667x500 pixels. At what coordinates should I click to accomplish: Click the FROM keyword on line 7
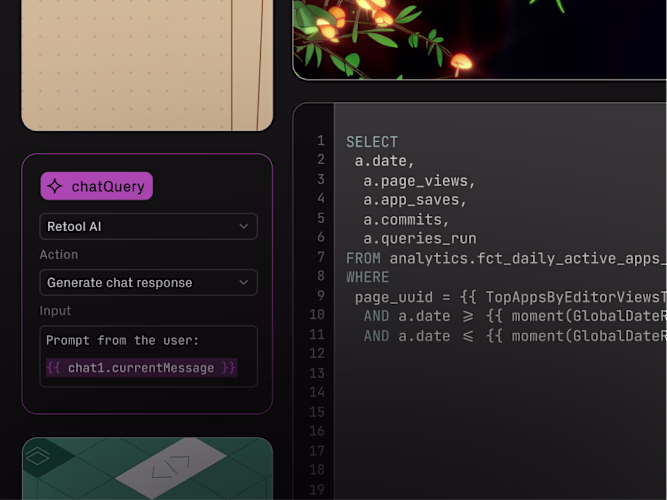pos(363,258)
